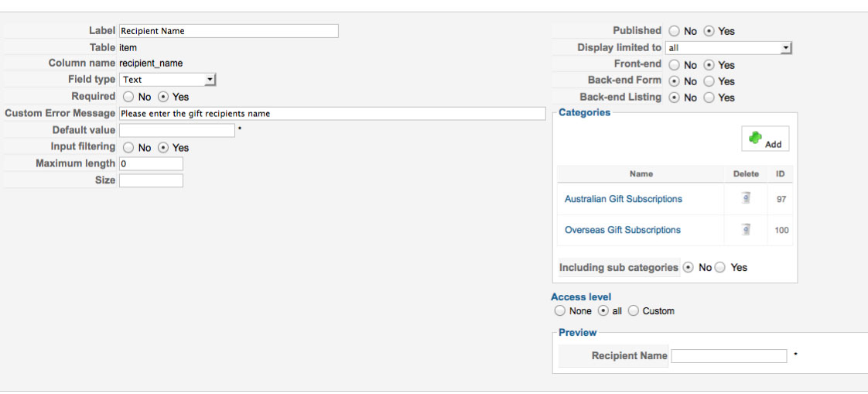
Task: Enable Back-end Form with Yes
Action: tap(709, 81)
